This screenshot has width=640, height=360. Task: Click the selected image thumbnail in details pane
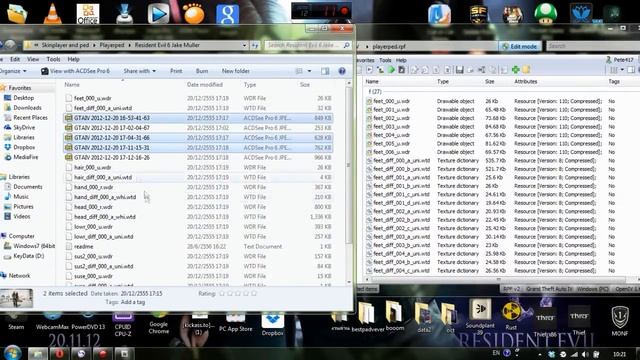[17, 298]
